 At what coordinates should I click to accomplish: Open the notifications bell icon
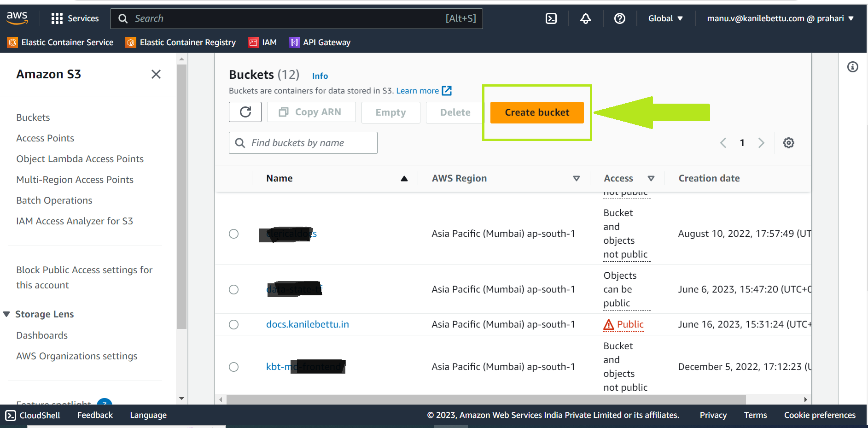pyautogui.click(x=585, y=18)
